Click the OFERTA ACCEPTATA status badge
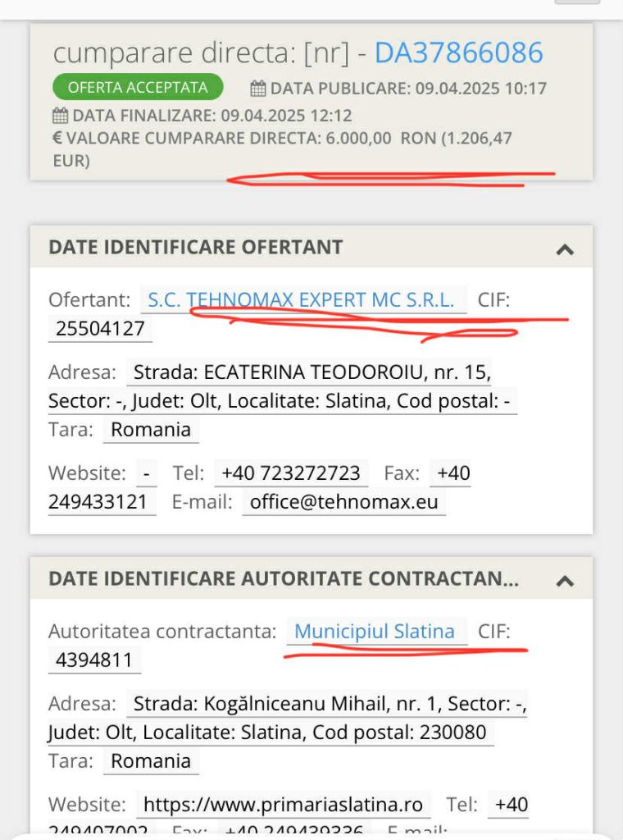This screenshot has width=623, height=840. click(x=138, y=88)
